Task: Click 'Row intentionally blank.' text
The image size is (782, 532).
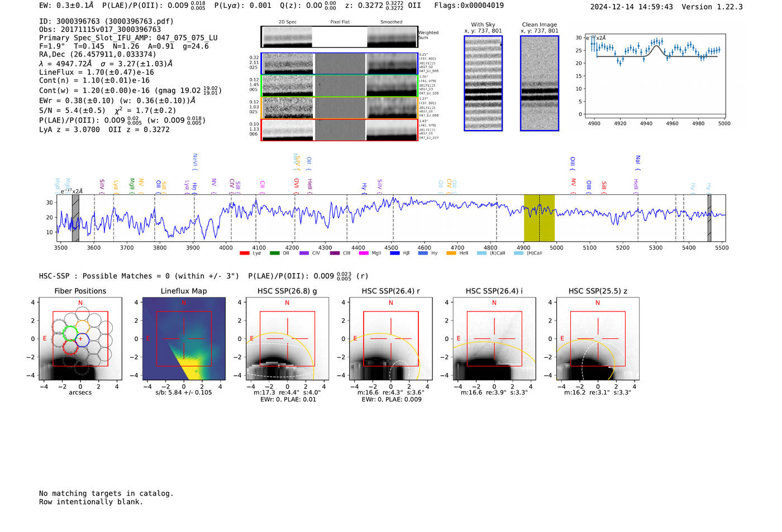Action: click(x=91, y=502)
